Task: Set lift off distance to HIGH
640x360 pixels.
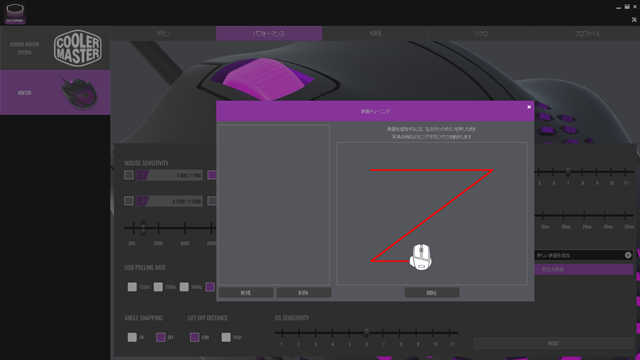Action: [x=226, y=337]
